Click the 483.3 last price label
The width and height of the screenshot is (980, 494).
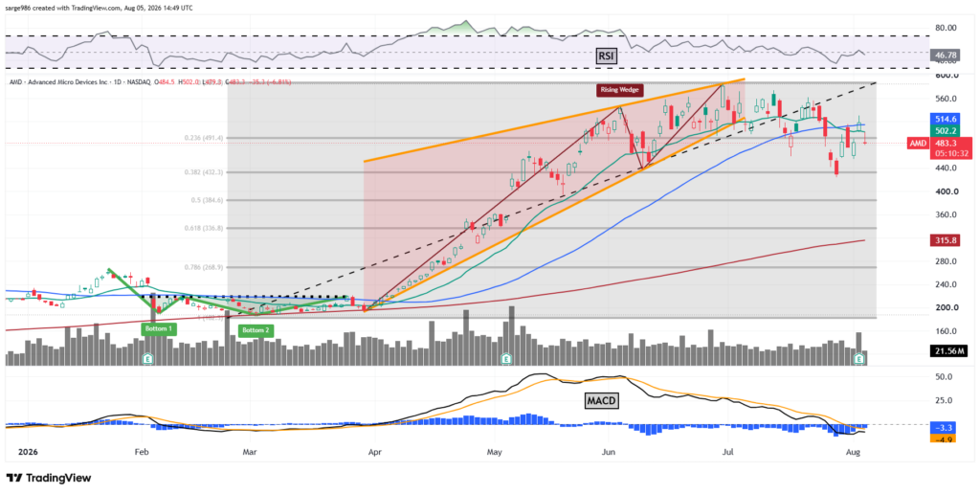tap(947, 144)
